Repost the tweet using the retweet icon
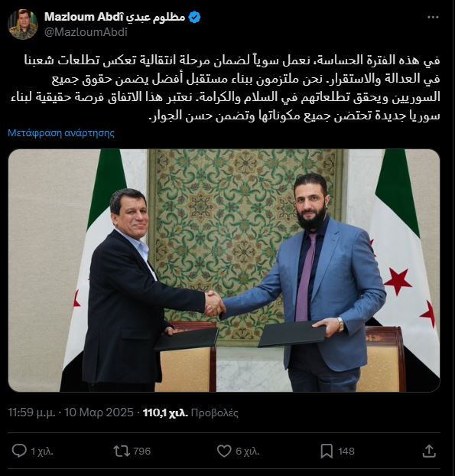Viewport: 455px width, 476px height. coord(122,451)
